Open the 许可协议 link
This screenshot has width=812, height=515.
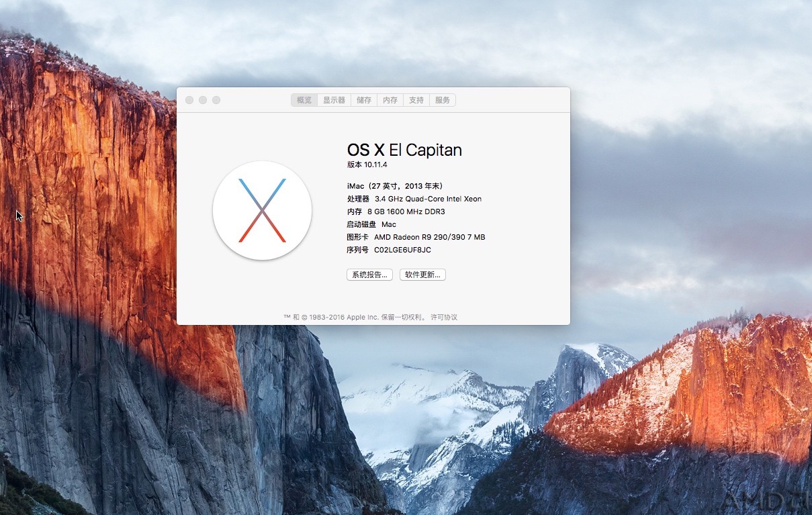coord(444,317)
